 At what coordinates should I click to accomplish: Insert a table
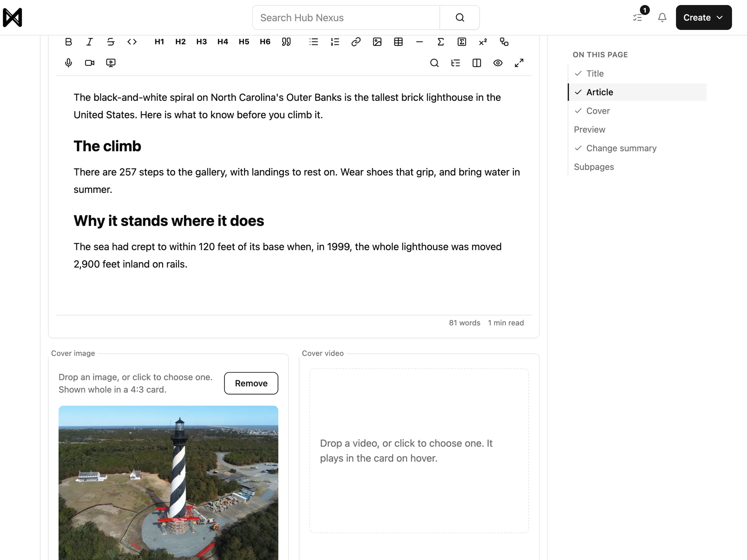point(398,42)
